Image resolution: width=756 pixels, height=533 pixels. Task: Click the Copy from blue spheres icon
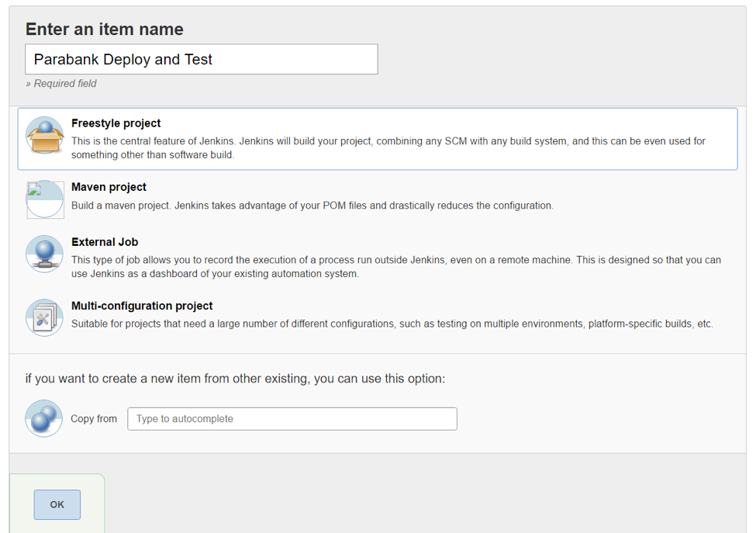pos(44,418)
